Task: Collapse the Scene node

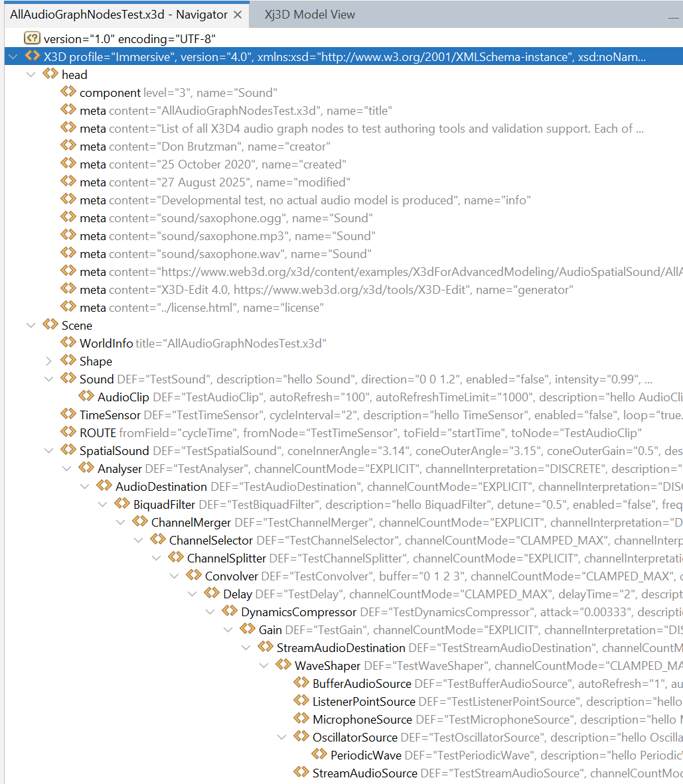Action: coord(31,325)
